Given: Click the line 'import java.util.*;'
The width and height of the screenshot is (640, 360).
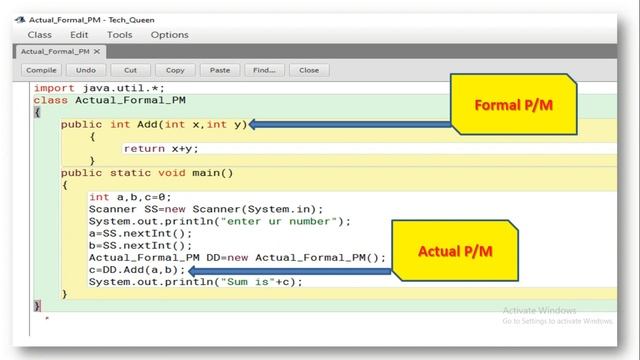Looking at the screenshot, I should [x=99, y=88].
